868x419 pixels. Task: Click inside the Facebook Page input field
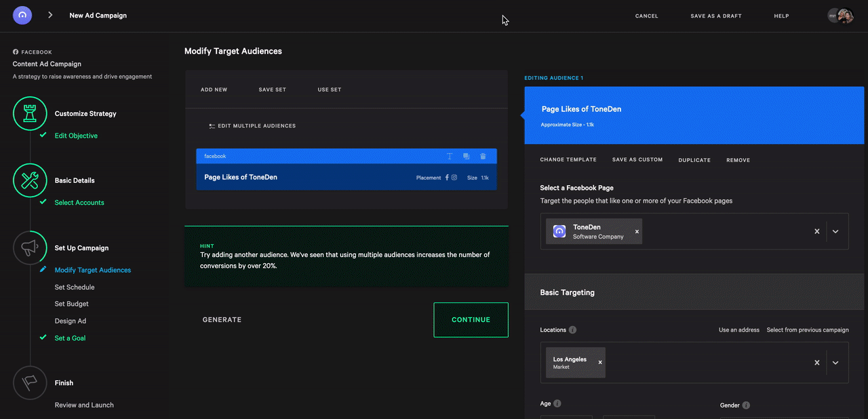click(x=694, y=231)
